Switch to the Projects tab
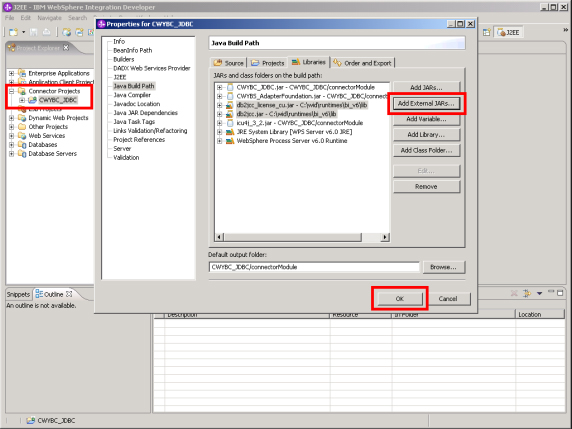 (267, 63)
